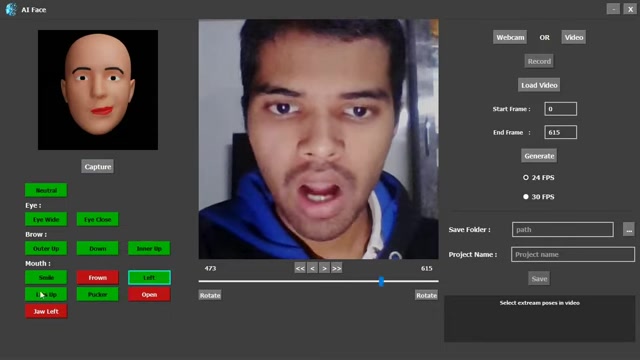The image size is (640, 360).
Task: Select the red Jaw Left pose button
Action: pyautogui.click(x=46, y=311)
